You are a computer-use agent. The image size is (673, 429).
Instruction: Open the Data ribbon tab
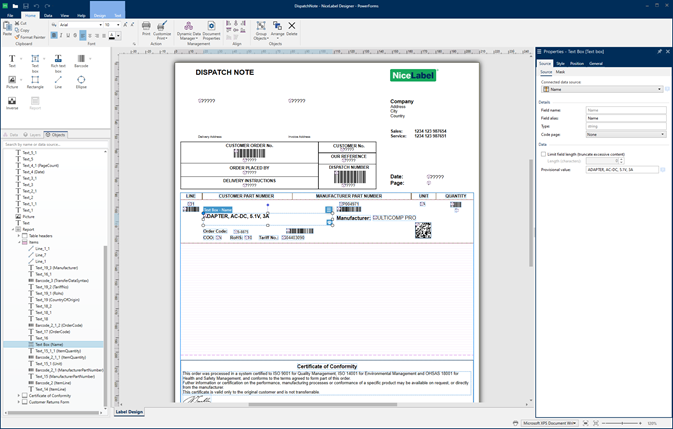[x=48, y=16]
